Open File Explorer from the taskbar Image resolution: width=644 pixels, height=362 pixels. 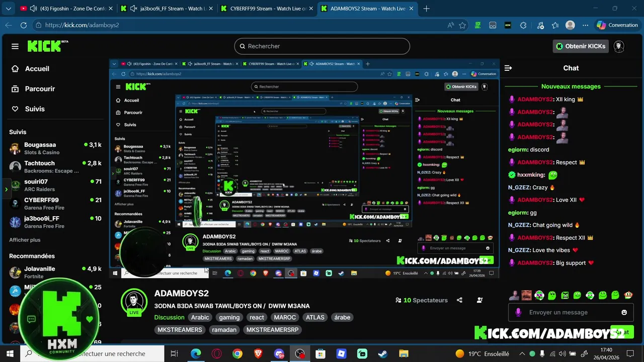pos(404,353)
